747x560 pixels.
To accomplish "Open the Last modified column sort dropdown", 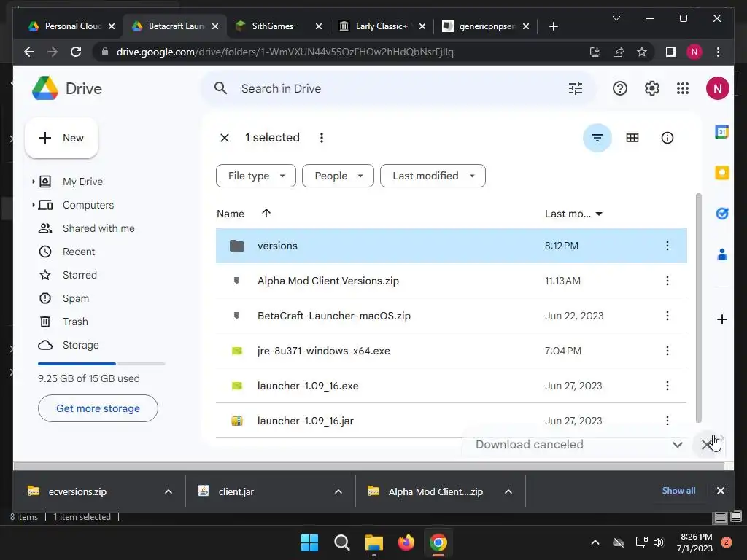I will [600, 214].
